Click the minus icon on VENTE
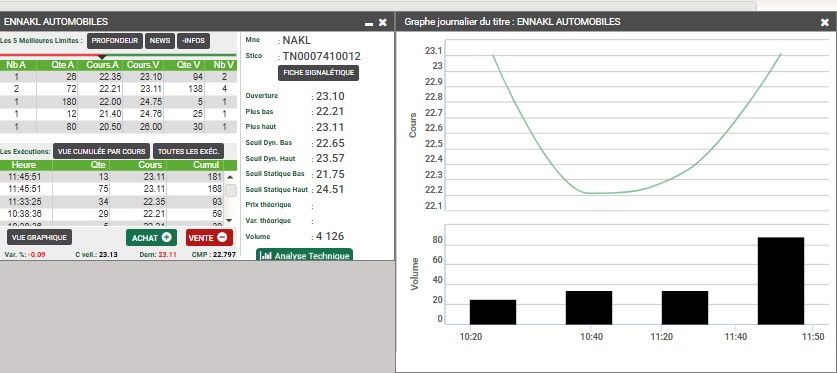This screenshot has height=373, width=837. [222, 237]
